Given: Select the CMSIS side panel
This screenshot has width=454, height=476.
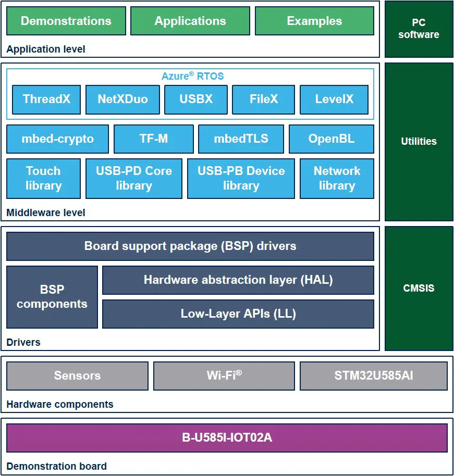Looking at the screenshot, I should click(x=419, y=288).
